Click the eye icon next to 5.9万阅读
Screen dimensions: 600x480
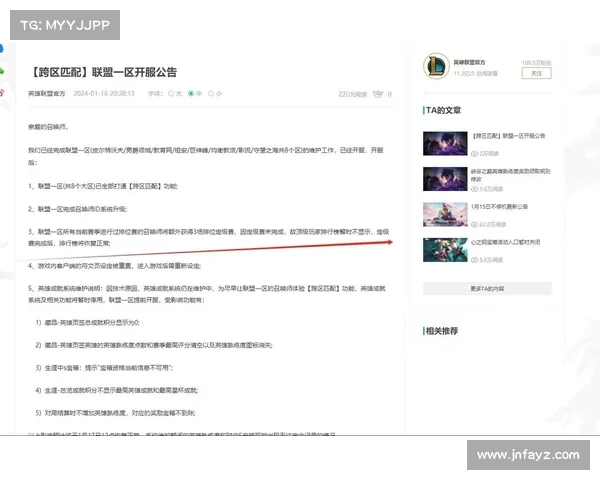474,260
